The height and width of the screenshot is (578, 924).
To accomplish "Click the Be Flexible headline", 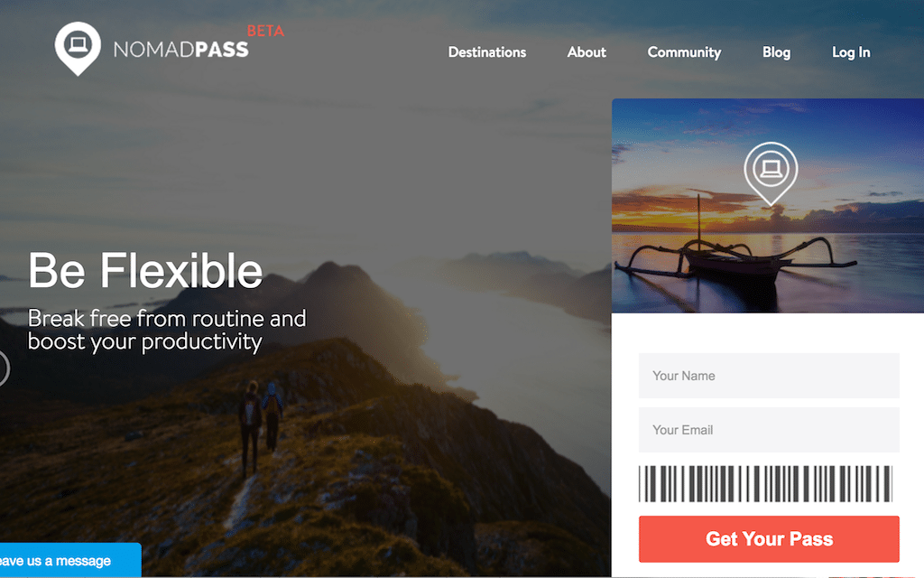I will [145, 271].
